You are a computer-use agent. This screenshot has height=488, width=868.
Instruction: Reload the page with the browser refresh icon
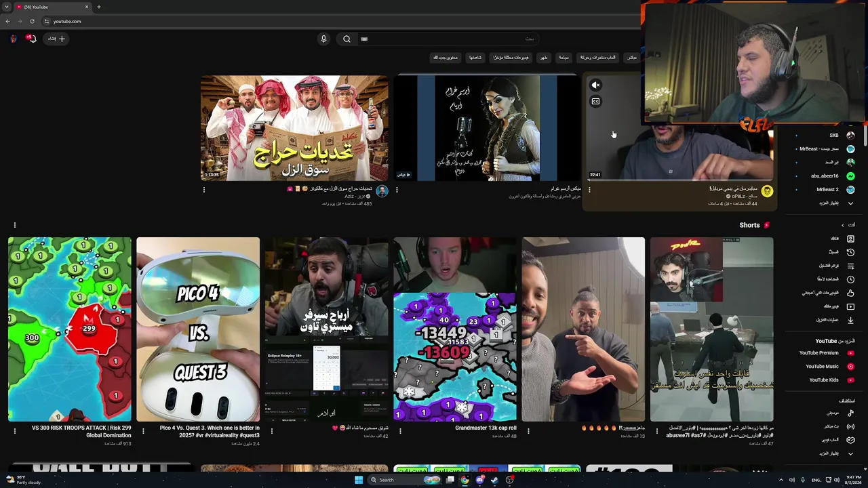(x=32, y=21)
